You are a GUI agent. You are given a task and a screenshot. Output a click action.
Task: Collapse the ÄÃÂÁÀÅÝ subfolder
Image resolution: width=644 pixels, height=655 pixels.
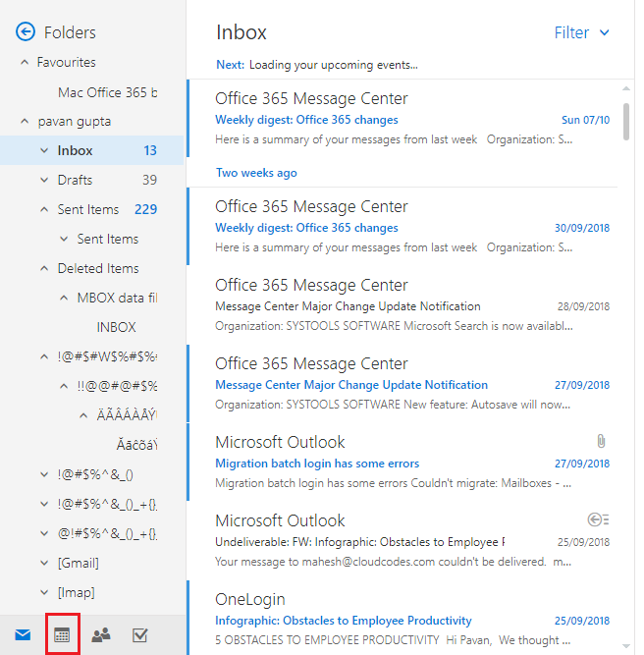(83, 415)
